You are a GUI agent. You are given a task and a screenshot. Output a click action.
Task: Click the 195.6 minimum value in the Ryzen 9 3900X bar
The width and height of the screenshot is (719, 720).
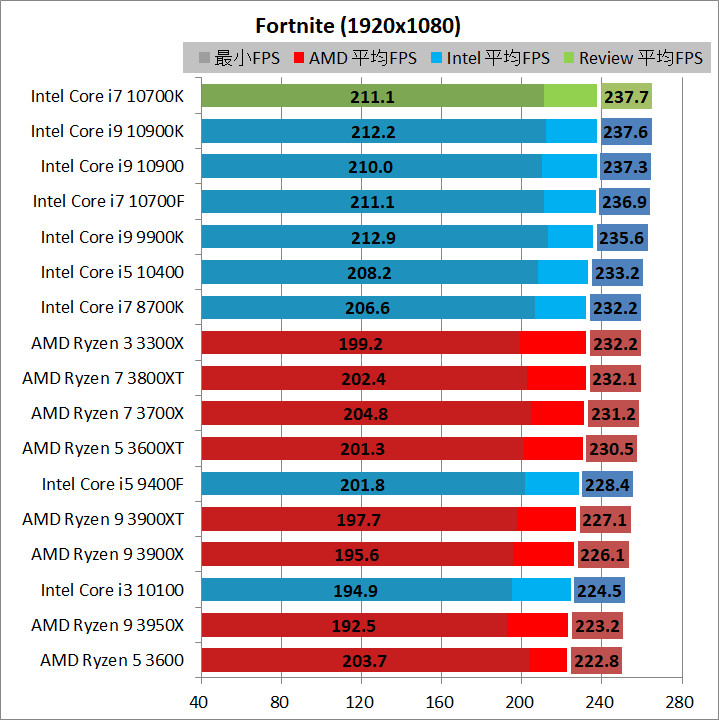click(357, 555)
